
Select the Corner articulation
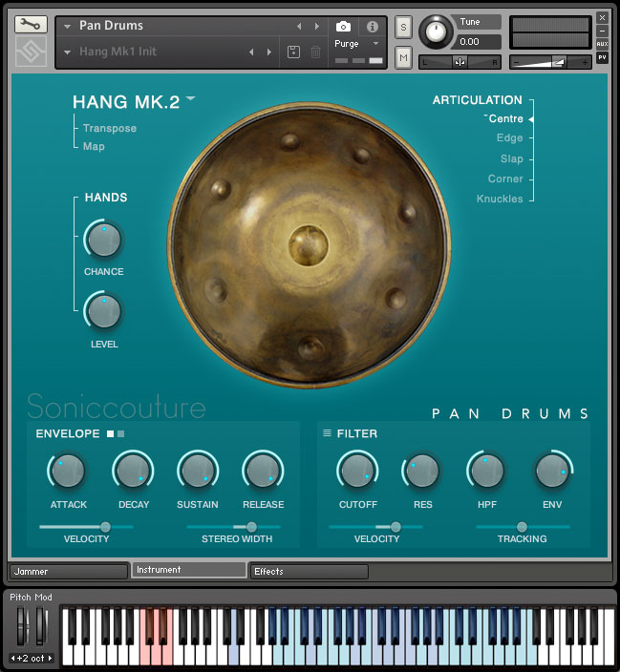click(x=505, y=178)
